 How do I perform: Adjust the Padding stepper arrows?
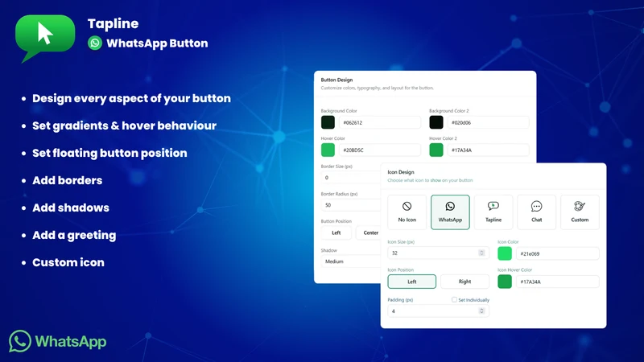pyautogui.click(x=481, y=311)
